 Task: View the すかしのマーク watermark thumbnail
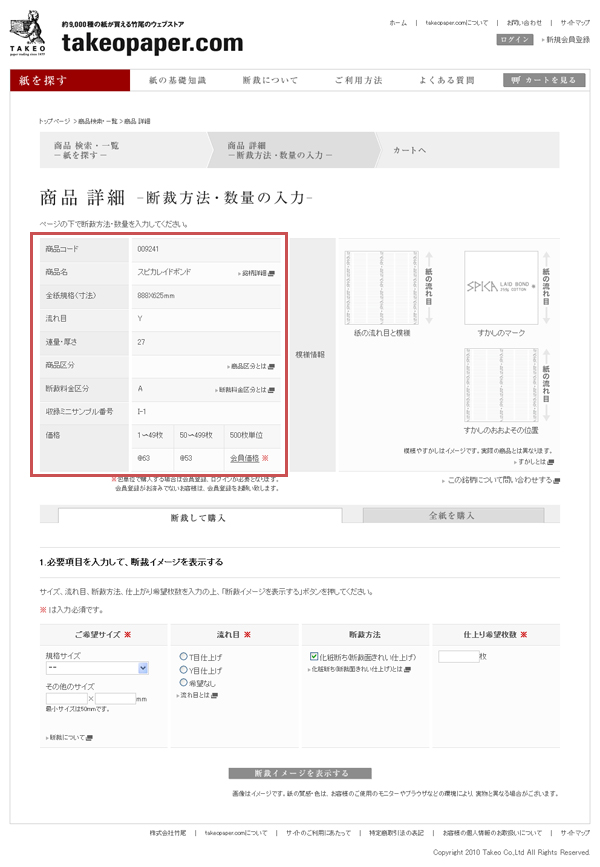[x=500, y=286]
